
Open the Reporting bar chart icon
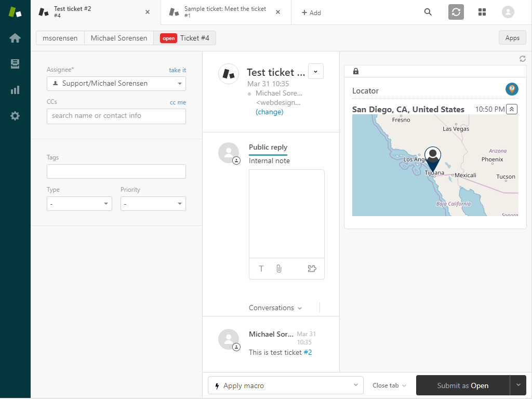[x=15, y=90]
